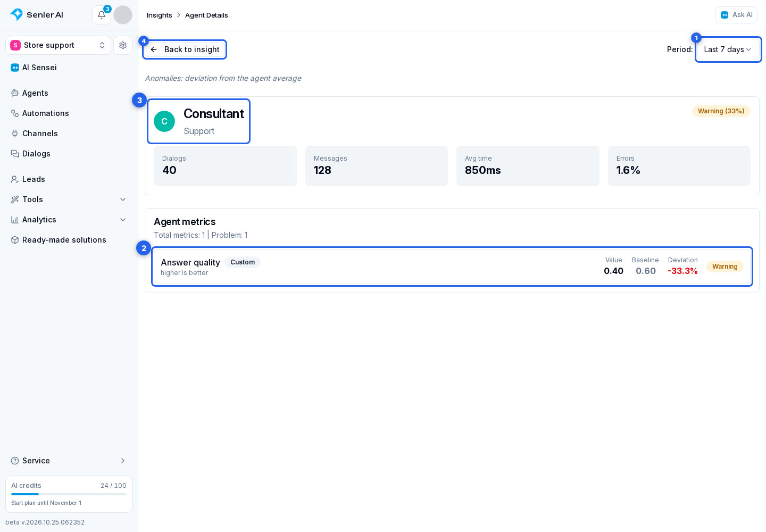Click the Custom tag on Answer quality
766x532 pixels.
point(243,262)
